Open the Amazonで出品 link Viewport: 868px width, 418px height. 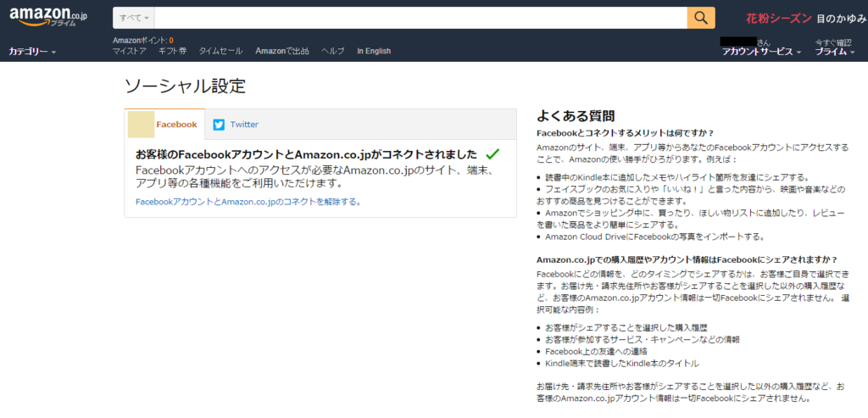[282, 51]
